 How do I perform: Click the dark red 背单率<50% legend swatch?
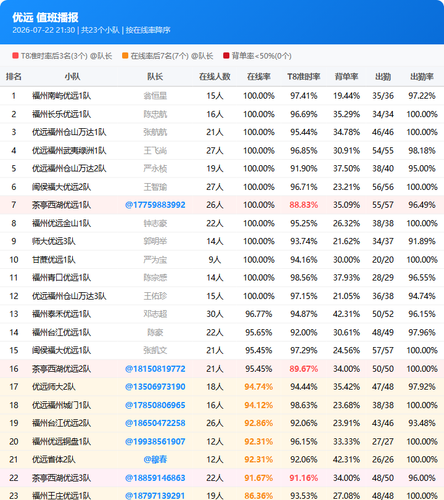click(x=226, y=56)
